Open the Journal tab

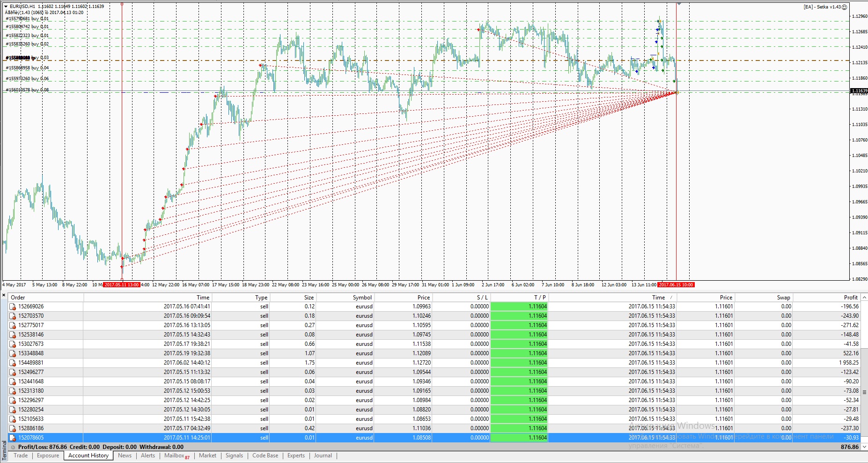click(323, 456)
